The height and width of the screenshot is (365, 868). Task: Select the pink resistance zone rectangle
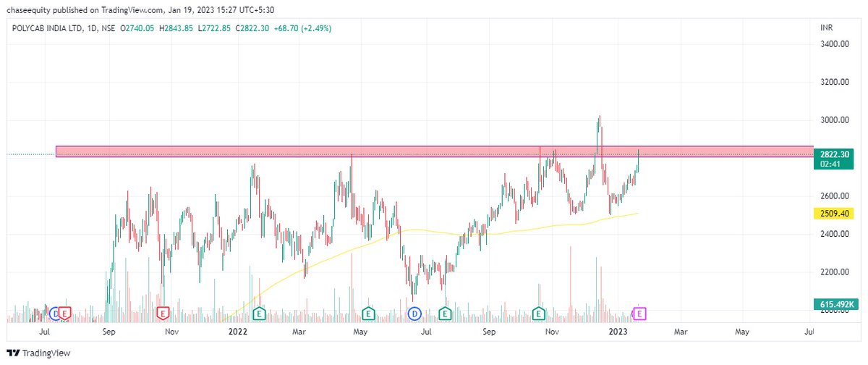click(x=434, y=151)
